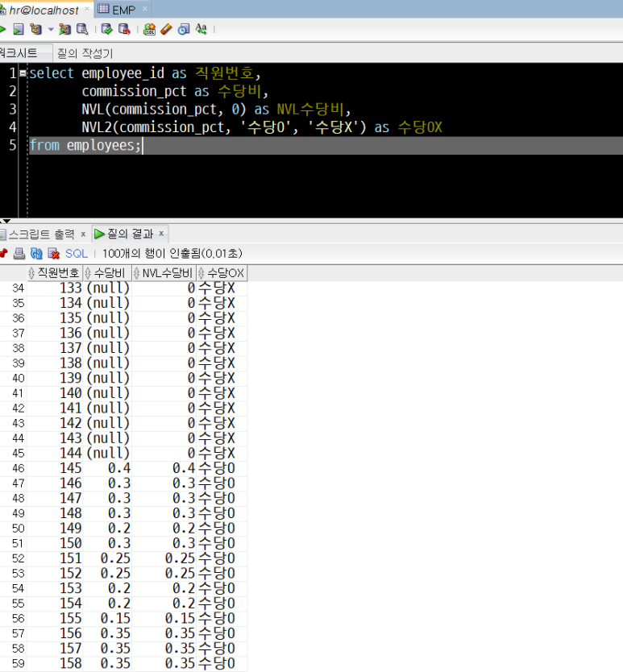This screenshot has height=672, width=623.
Task: Sort by the NVL수당비 column header
Action: point(164,273)
